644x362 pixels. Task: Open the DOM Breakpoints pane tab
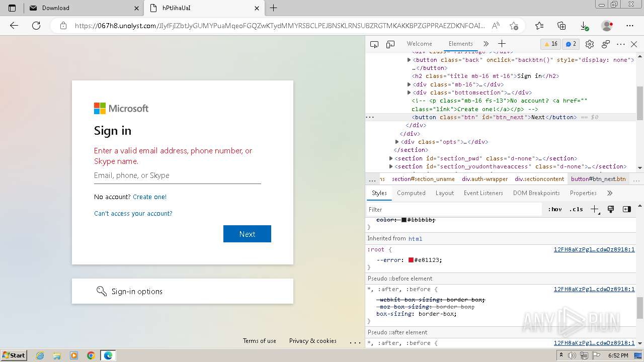pyautogui.click(x=536, y=193)
